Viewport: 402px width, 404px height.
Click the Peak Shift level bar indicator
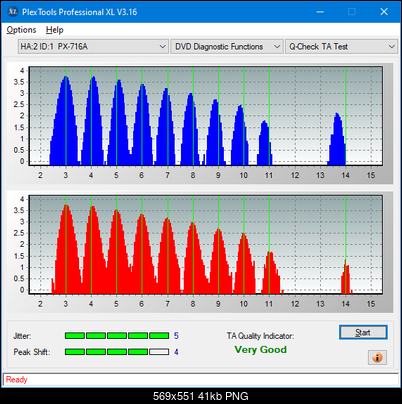click(x=117, y=352)
